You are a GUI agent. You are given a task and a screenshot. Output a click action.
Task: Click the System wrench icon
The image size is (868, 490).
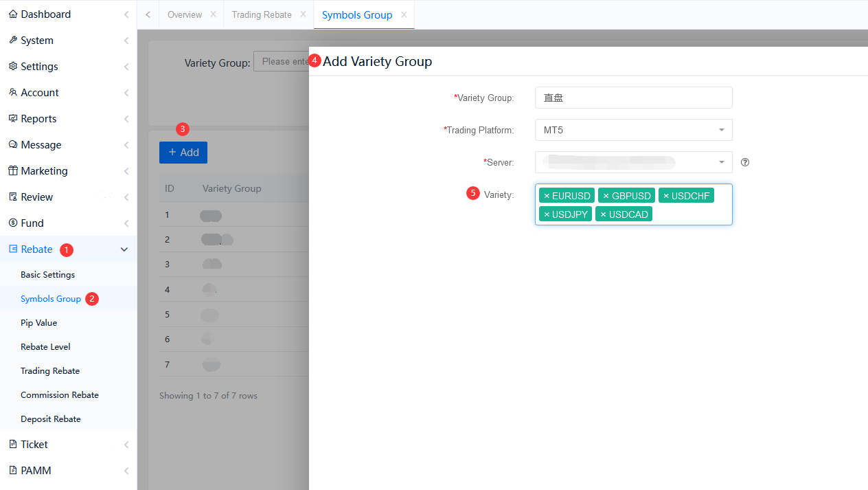pos(13,40)
